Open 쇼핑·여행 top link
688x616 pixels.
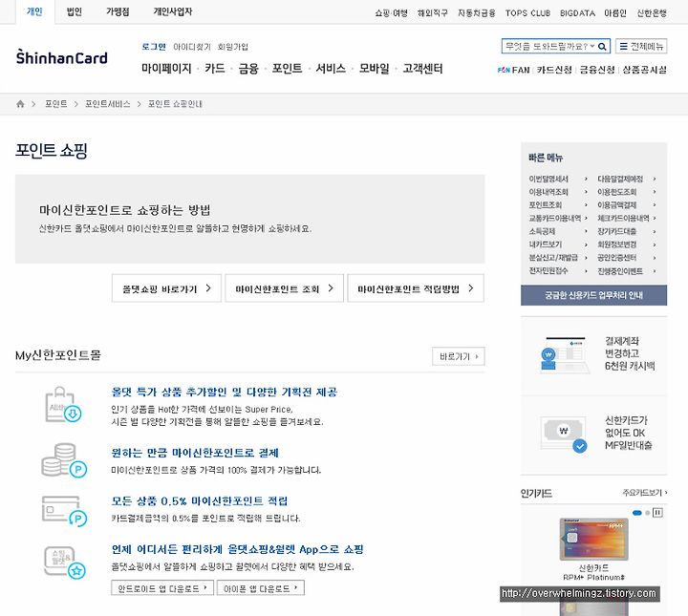coord(391,13)
